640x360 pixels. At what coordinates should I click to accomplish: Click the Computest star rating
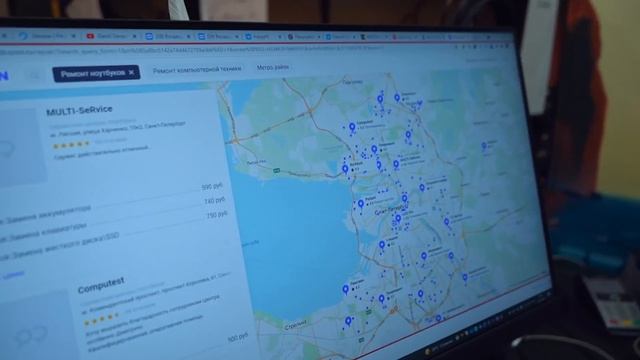pyautogui.click(x=102, y=319)
